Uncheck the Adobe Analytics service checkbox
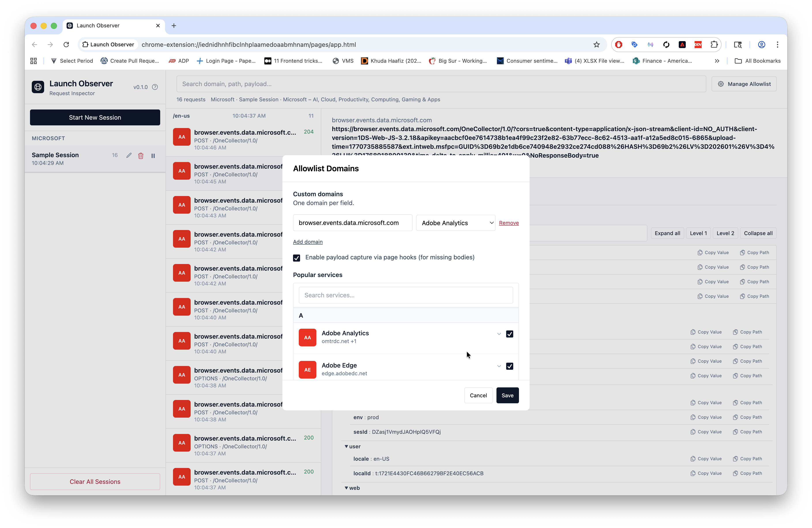The width and height of the screenshot is (812, 528). tap(509, 334)
